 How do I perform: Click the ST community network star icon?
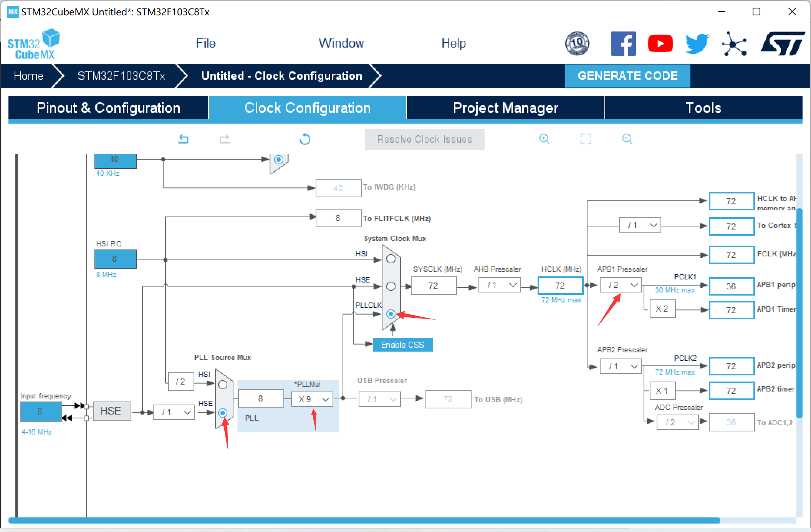(734, 44)
